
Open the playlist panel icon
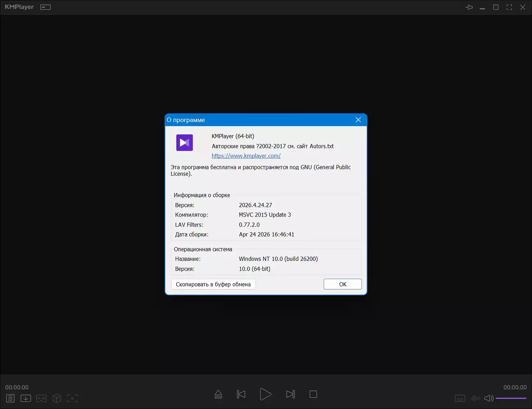(x=10, y=398)
